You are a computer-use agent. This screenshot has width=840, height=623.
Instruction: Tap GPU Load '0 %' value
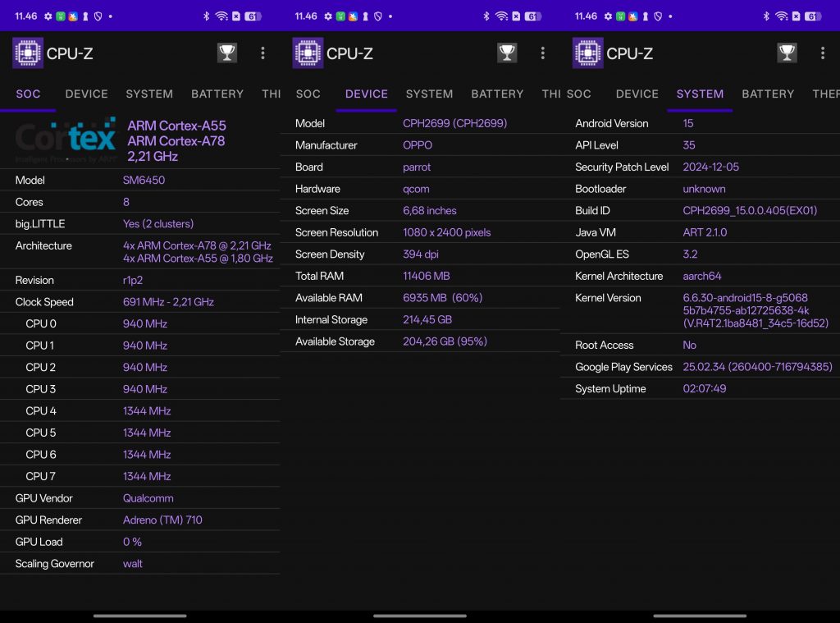tap(132, 542)
